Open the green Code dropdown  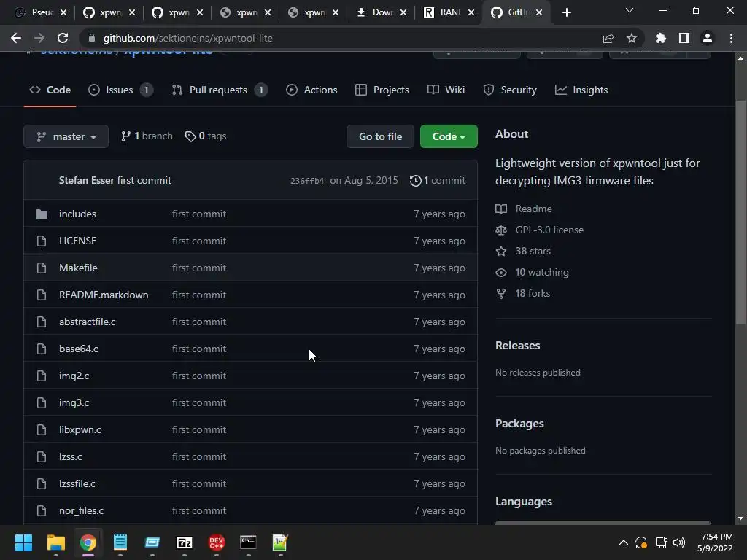pos(449,136)
